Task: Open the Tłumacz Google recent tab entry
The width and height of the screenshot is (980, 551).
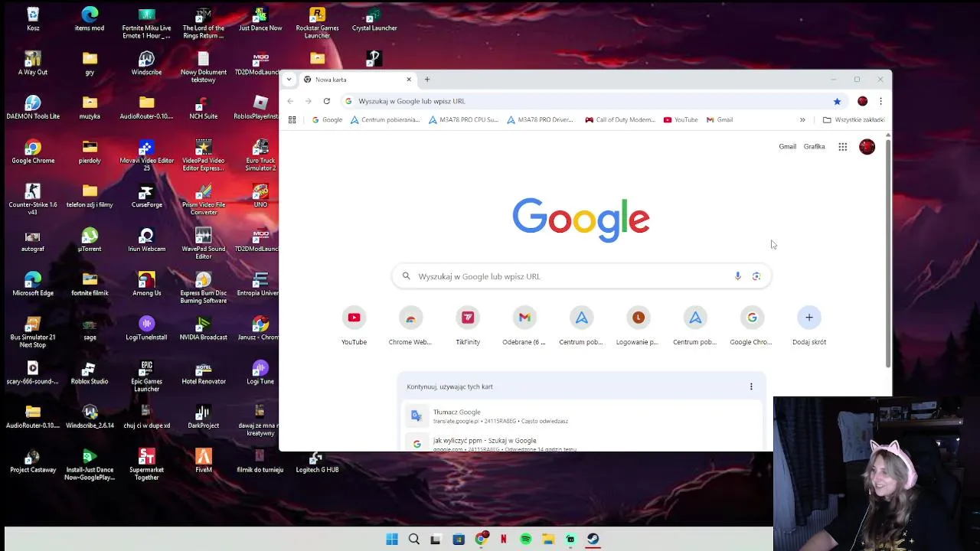Action: 581,416
